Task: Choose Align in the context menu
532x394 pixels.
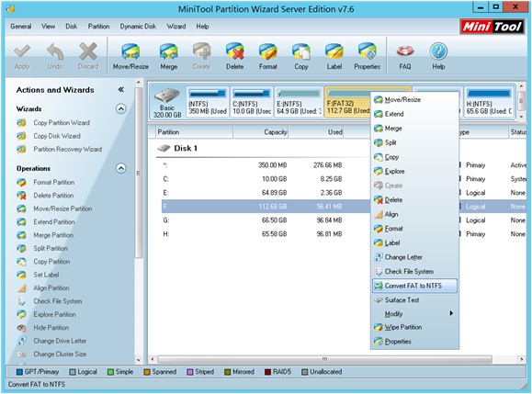Action: (x=414, y=214)
